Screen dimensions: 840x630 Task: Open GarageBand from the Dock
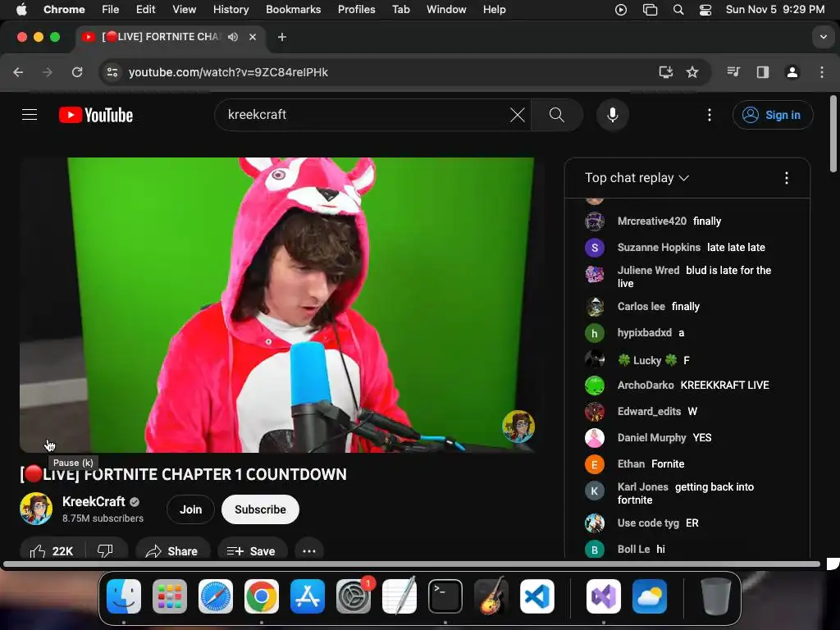(x=491, y=596)
